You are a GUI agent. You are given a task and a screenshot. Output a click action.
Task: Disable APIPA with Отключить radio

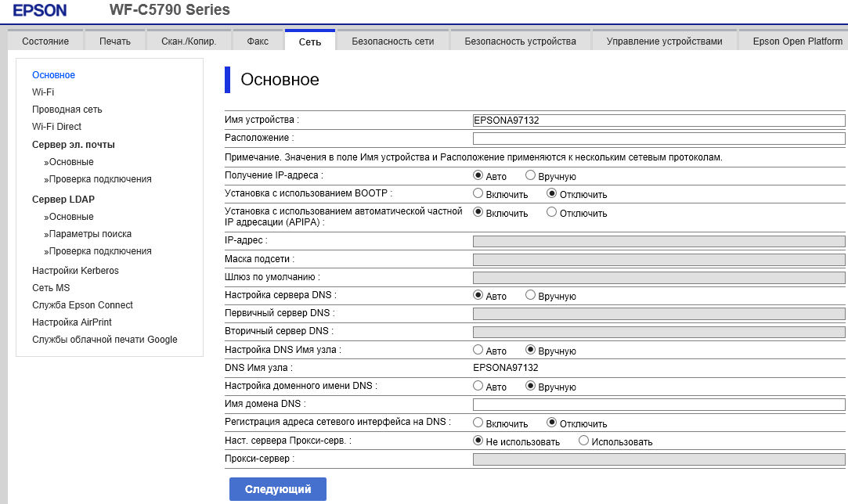tap(552, 212)
